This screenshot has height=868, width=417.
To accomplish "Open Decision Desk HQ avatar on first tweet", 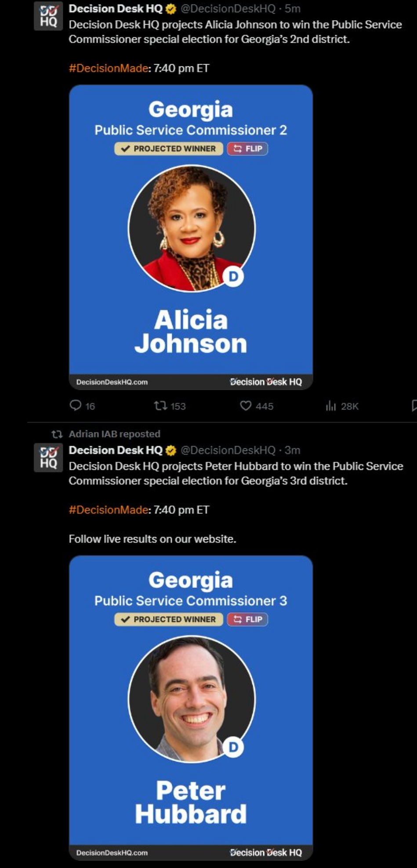I will pyautogui.click(x=48, y=16).
